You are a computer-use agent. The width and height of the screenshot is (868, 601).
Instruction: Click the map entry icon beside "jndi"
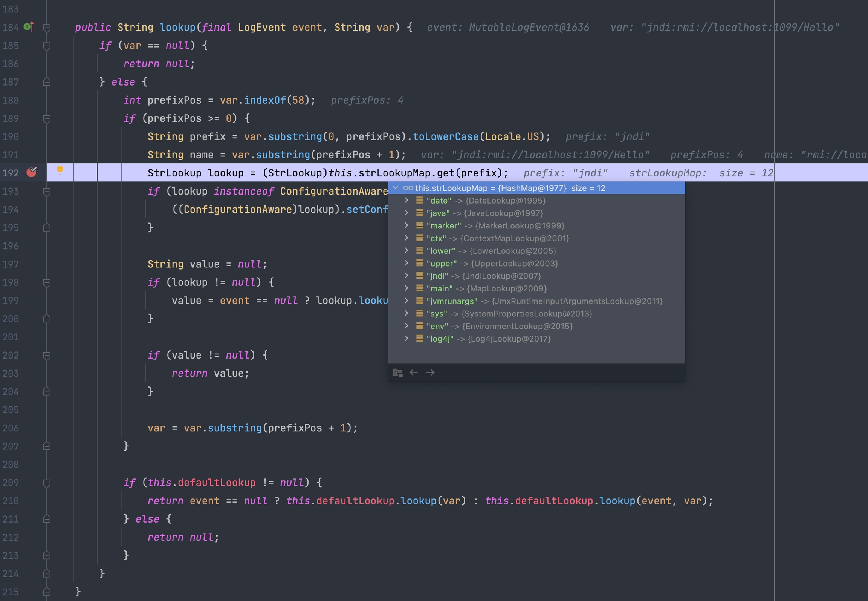click(419, 276)
